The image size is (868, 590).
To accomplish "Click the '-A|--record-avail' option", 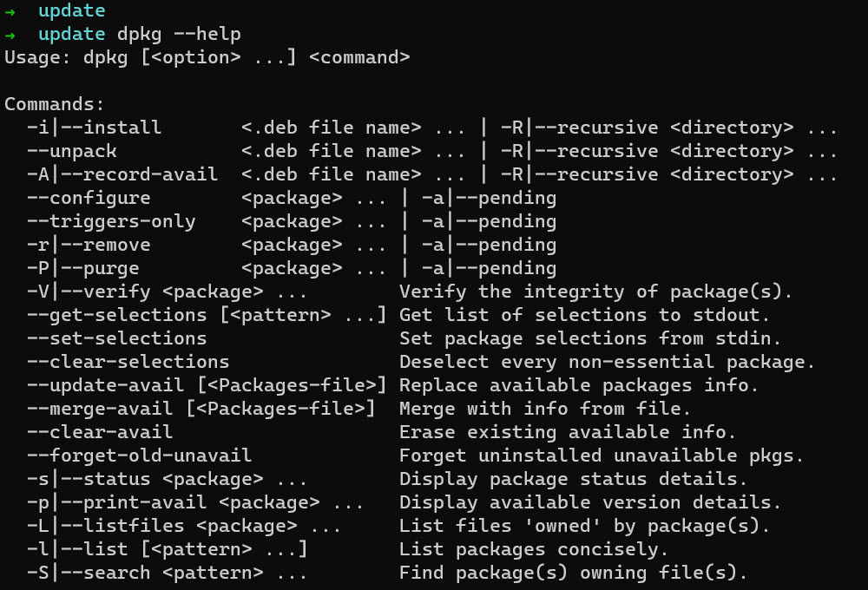I will (x=122, y=174).
